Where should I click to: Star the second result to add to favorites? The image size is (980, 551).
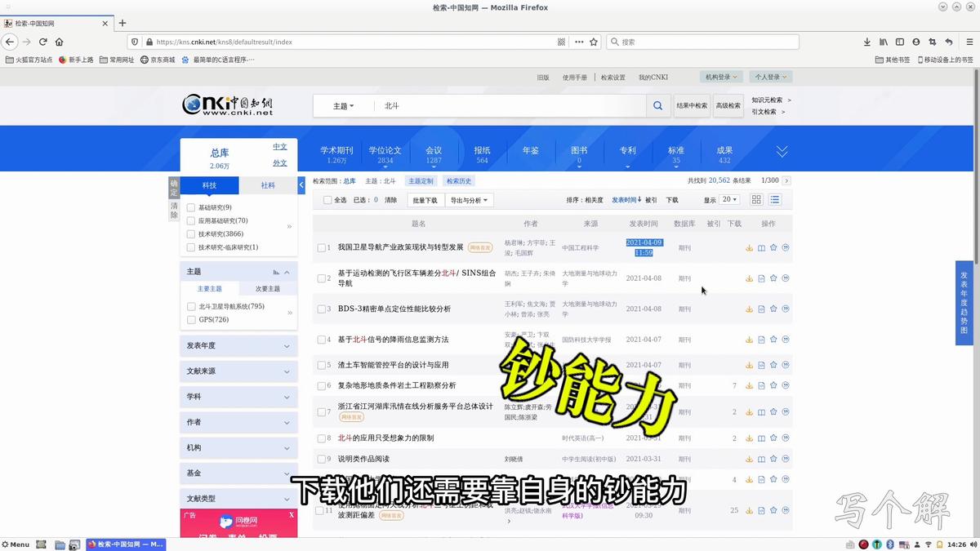773,278
